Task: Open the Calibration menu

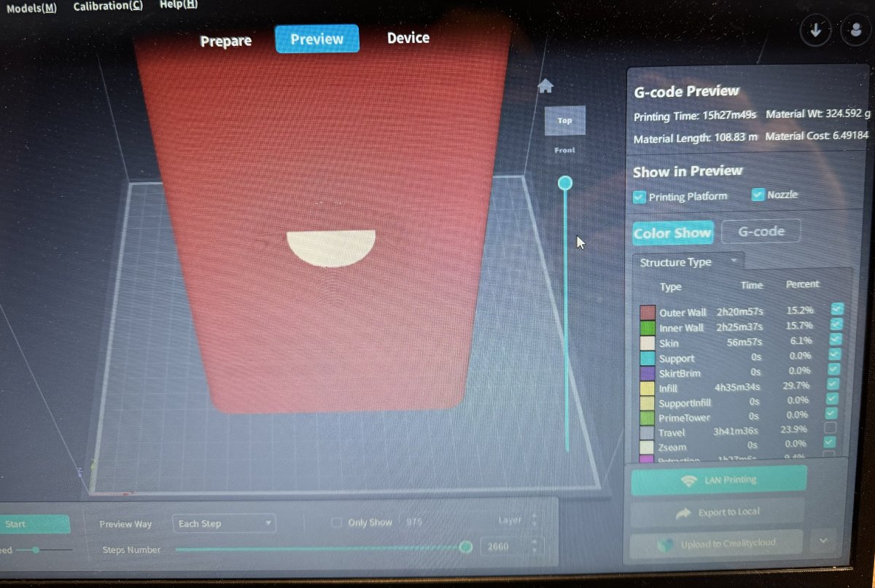Action: point(108,7)
